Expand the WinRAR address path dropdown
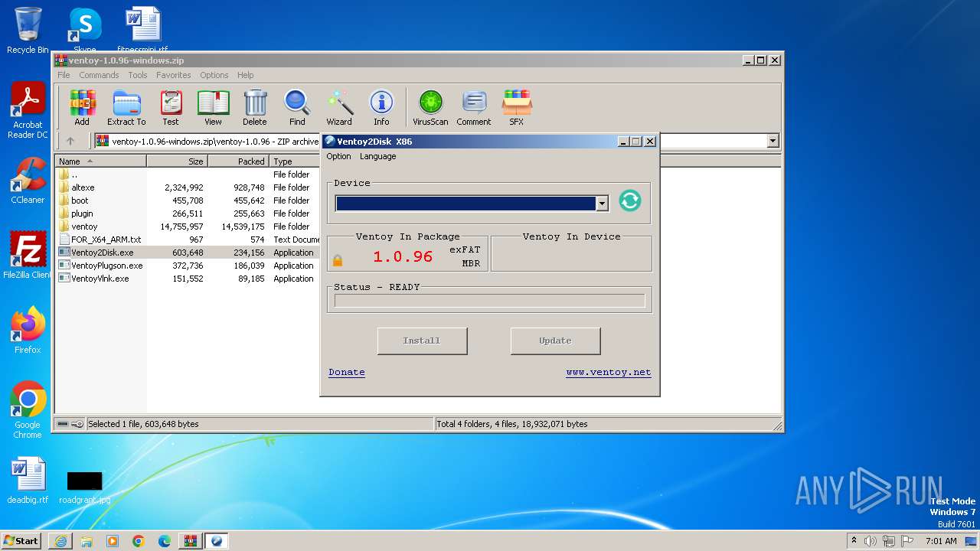This screenshot has height=551, width=980. [x=773, y=141]
